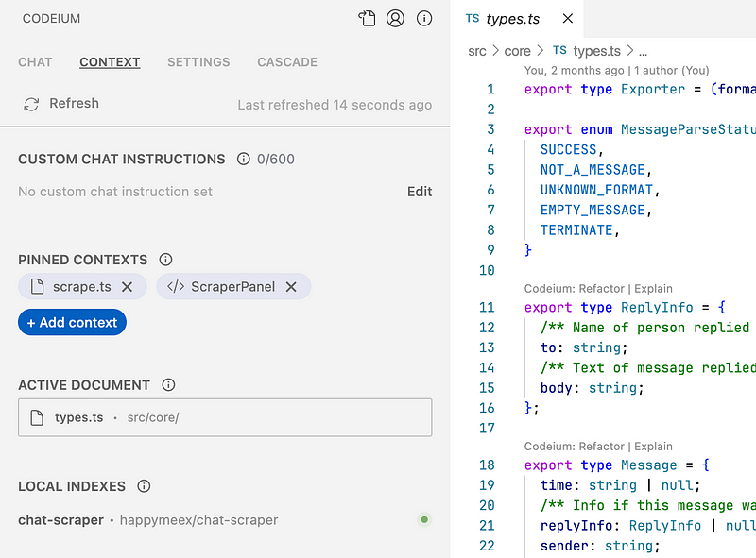Click the happymeex/chat-scraper repository text
Image resolution: width=756 pixels, height=558 pixels.
coord(198,520)
